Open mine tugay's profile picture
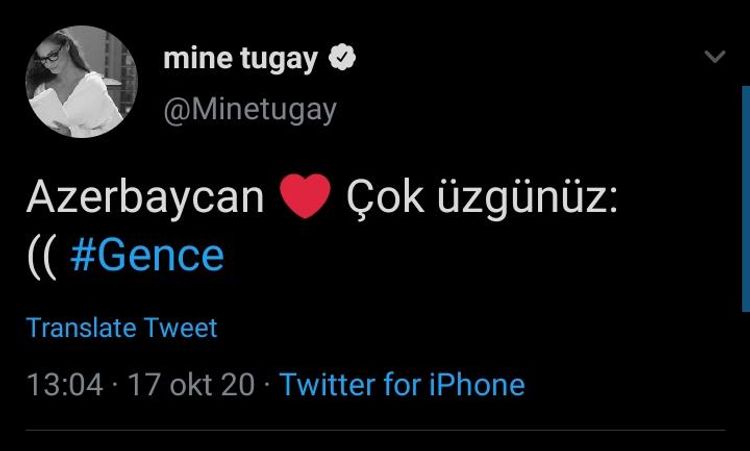The width and height of the screenshot is (750, 451). pyautogui.click(x=81, y=83)
